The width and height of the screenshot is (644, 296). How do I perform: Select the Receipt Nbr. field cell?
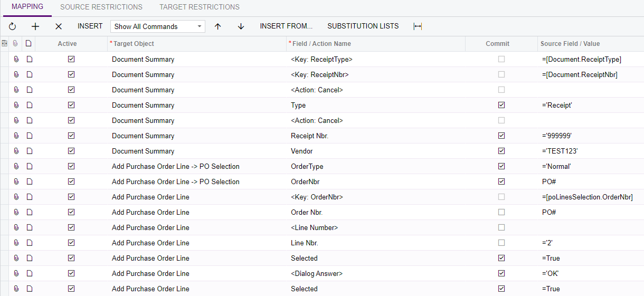pos(376,136)
